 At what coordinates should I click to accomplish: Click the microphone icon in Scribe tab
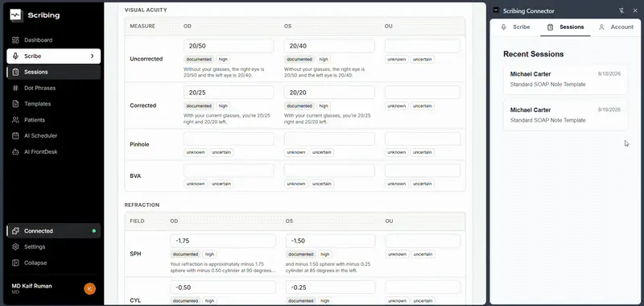point(504,27)
